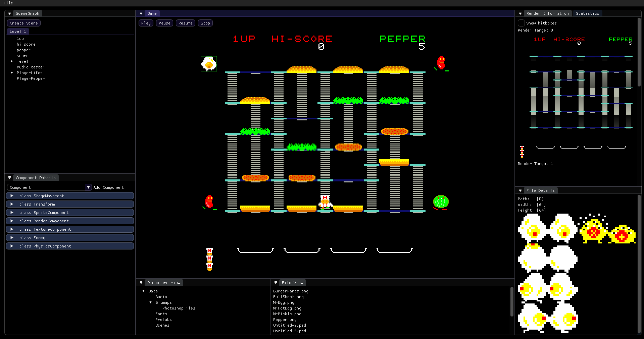Open the File menu
Image resolution: width=644 pixels, height=339 pixels.
8,3
